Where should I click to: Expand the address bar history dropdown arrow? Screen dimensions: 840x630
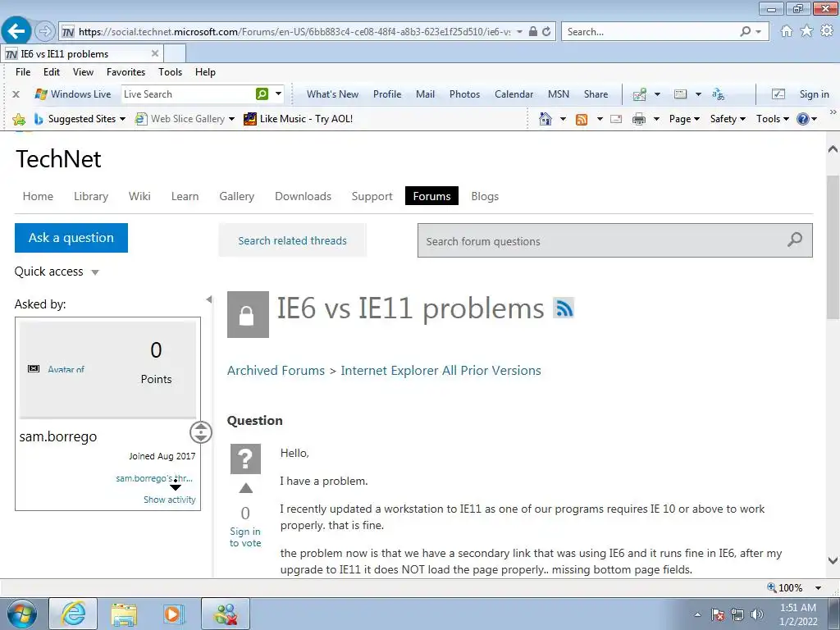[519, 32]
